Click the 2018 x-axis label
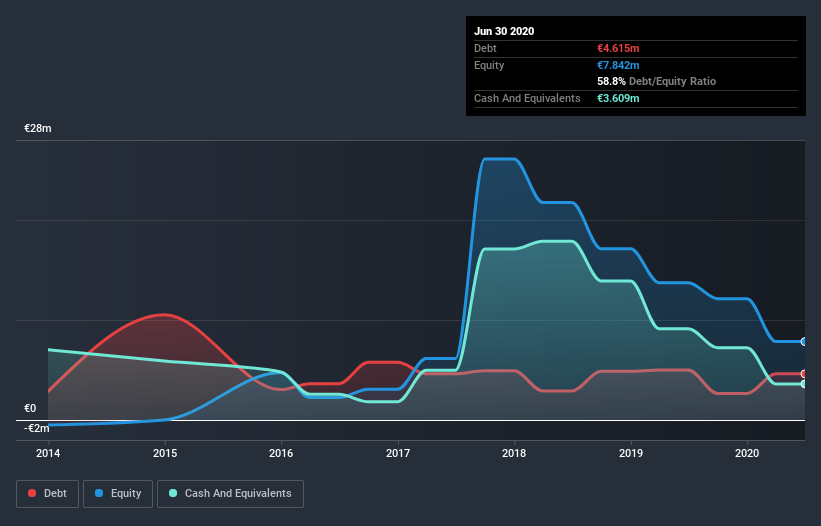 click(x=514, y=453)
